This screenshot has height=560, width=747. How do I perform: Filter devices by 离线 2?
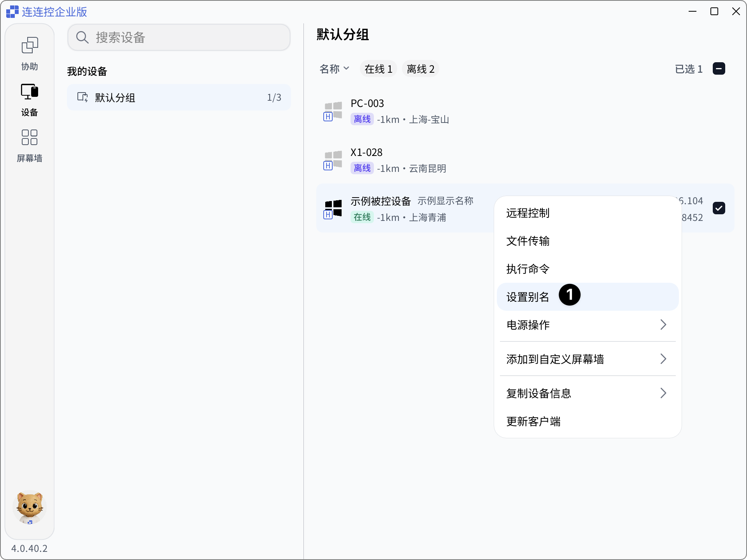coord(420,69)
